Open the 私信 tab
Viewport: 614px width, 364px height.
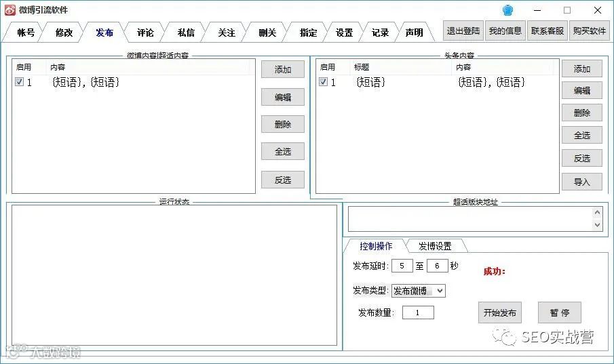tap(186, 33)
